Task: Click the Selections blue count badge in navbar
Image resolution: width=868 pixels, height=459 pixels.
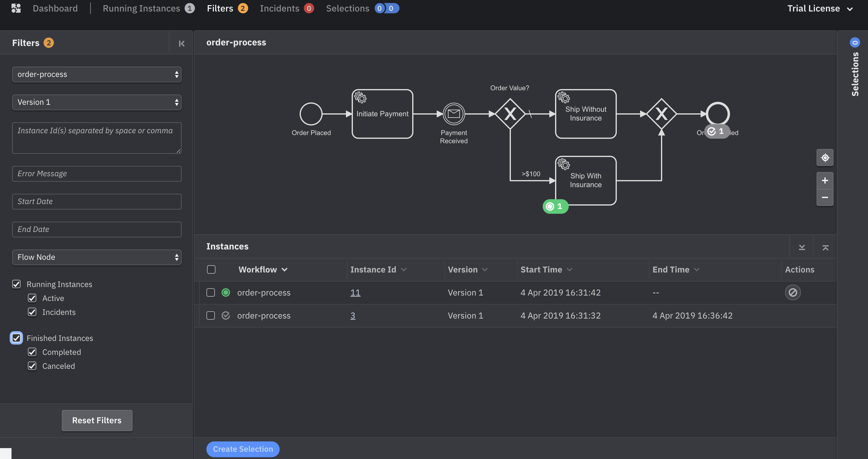Action: pyautogui.click(x=386, y=8)
